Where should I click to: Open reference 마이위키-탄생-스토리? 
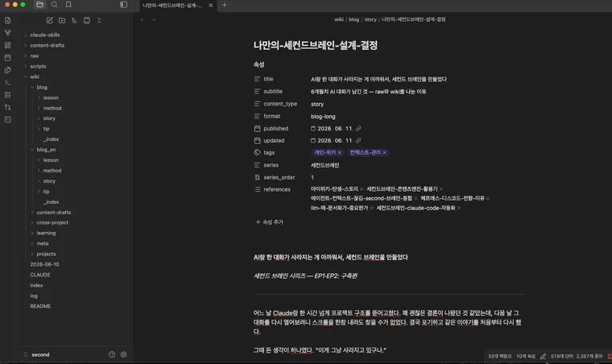click(334, 188)
